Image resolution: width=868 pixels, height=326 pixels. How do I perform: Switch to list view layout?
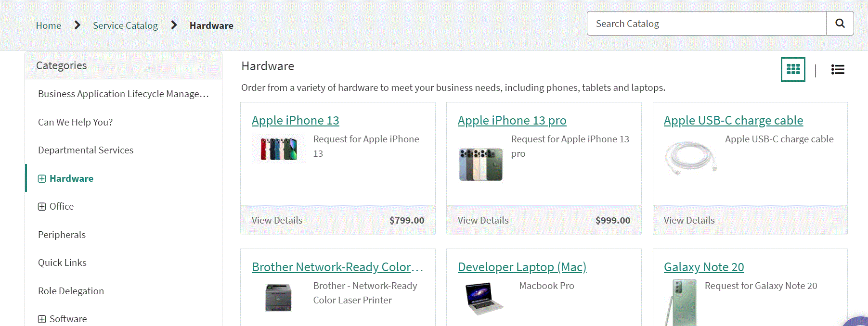click(837, 70)
